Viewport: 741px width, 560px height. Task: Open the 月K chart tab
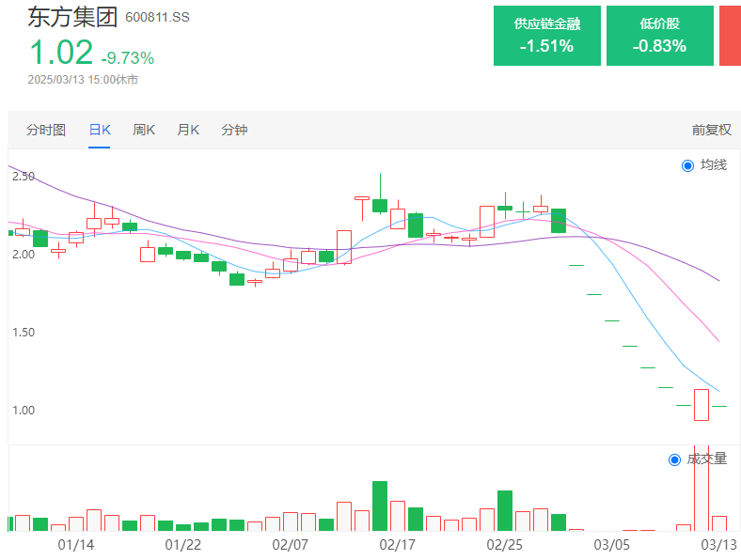pos(188,130)
